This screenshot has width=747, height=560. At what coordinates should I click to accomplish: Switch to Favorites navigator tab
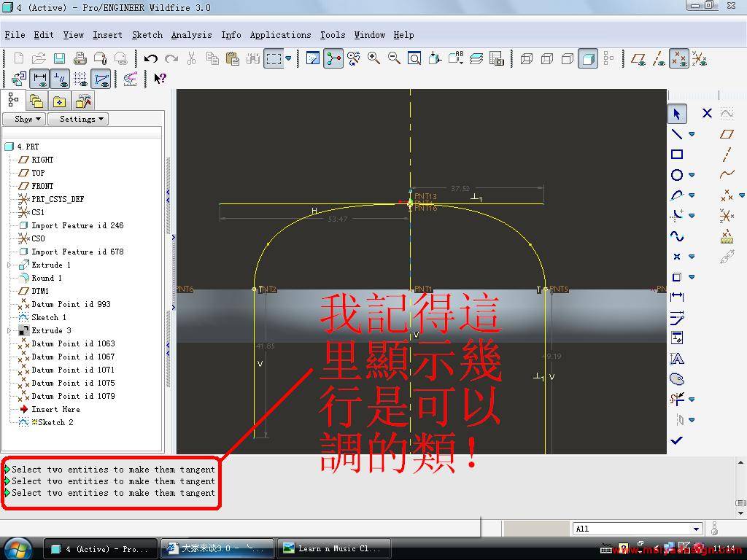coord(60,101)
